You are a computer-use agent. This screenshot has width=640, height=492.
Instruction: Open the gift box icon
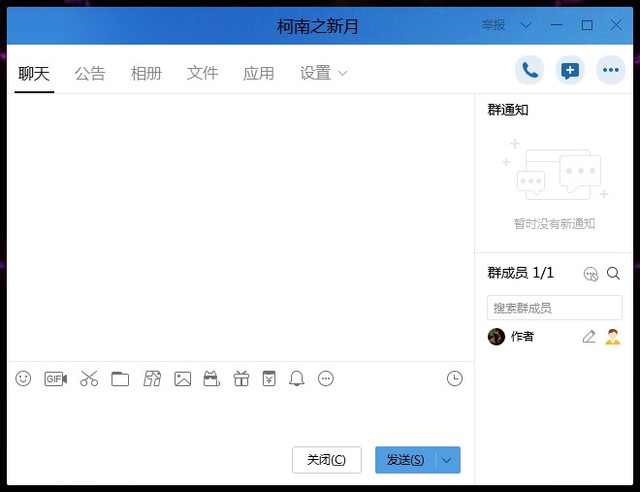tap(241, 379)
